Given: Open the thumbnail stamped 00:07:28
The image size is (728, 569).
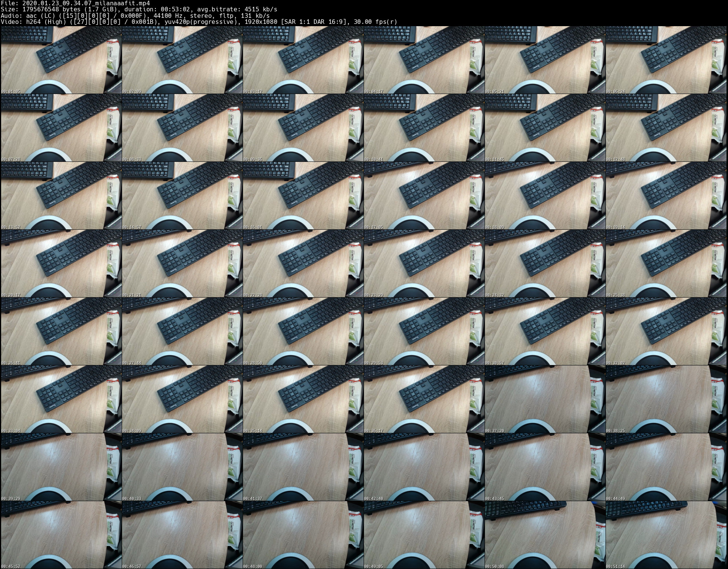Looking at the screenshot, I should 61,128.
